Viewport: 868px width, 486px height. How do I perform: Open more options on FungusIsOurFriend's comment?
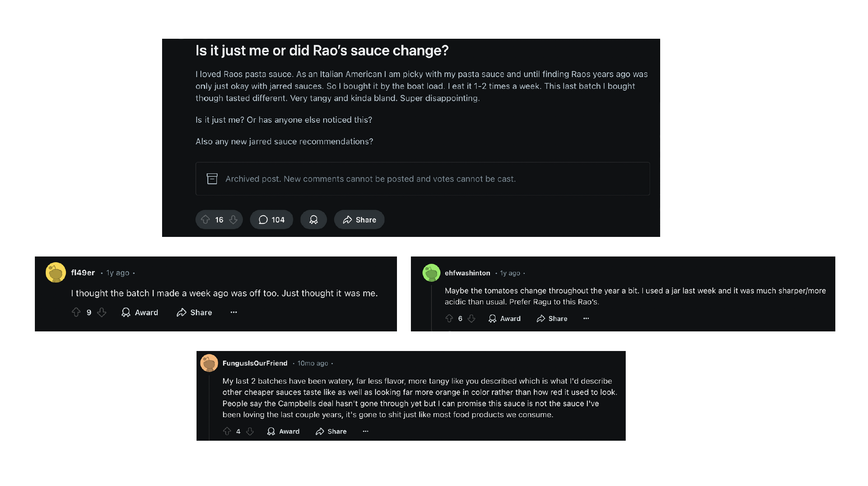366,432
